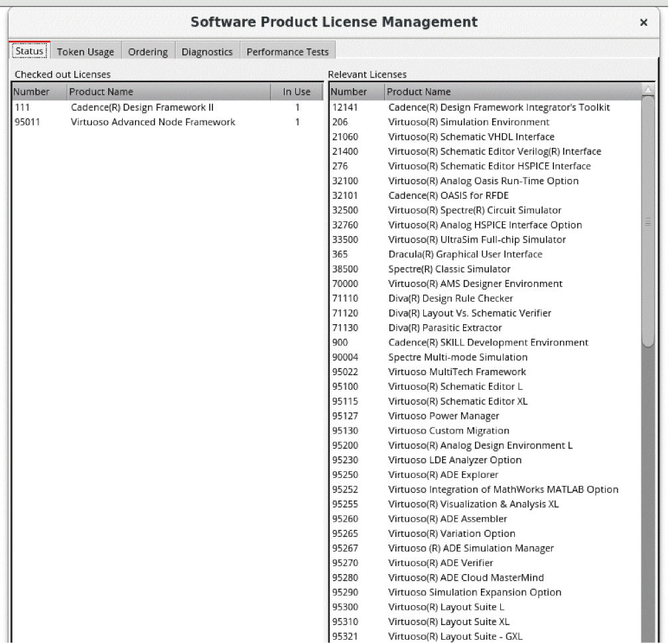Close the Software Product License Management dialog
Image resolution: width=672 pixels, height=643 pixels.
[643, 23]
